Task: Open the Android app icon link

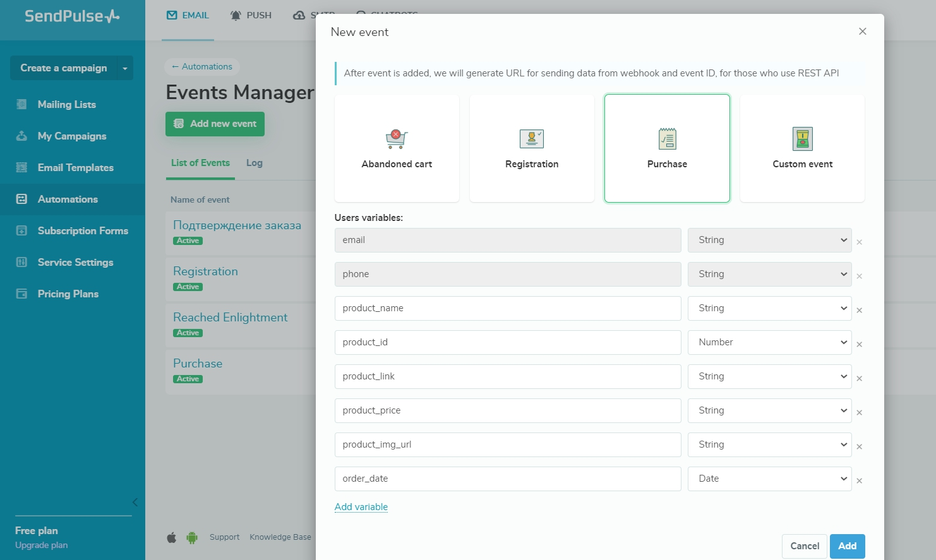Action: 192,538
